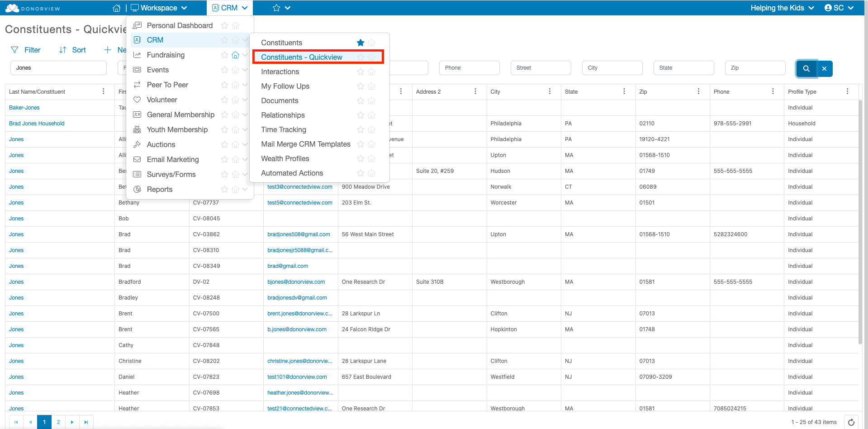
Task: Go to page 2 of the results
Action: coord(58,422)
